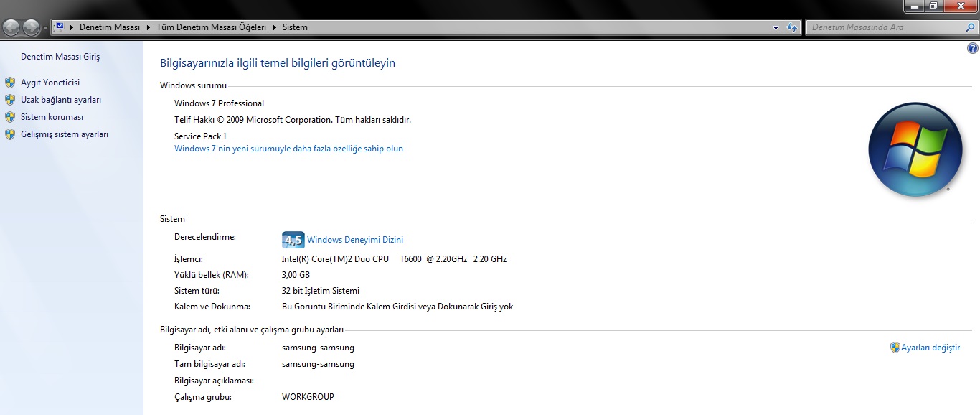
Task: Select Denetim Masası breadcrumb
Action: coord(110,27)
